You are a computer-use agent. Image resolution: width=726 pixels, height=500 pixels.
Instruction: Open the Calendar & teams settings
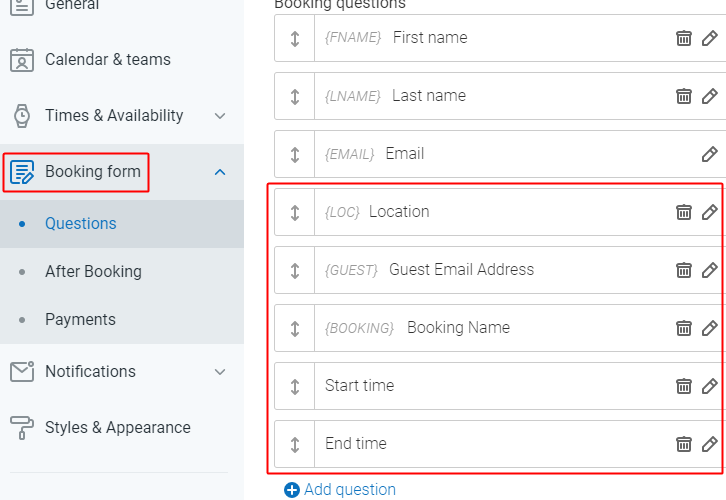point(107,60)
